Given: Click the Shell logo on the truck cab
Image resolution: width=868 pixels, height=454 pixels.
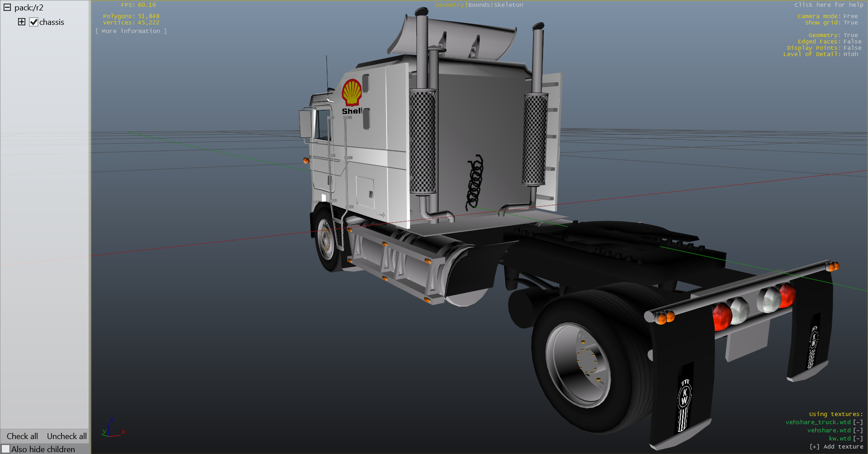Looking at the screenshot, I should point(352,97).
